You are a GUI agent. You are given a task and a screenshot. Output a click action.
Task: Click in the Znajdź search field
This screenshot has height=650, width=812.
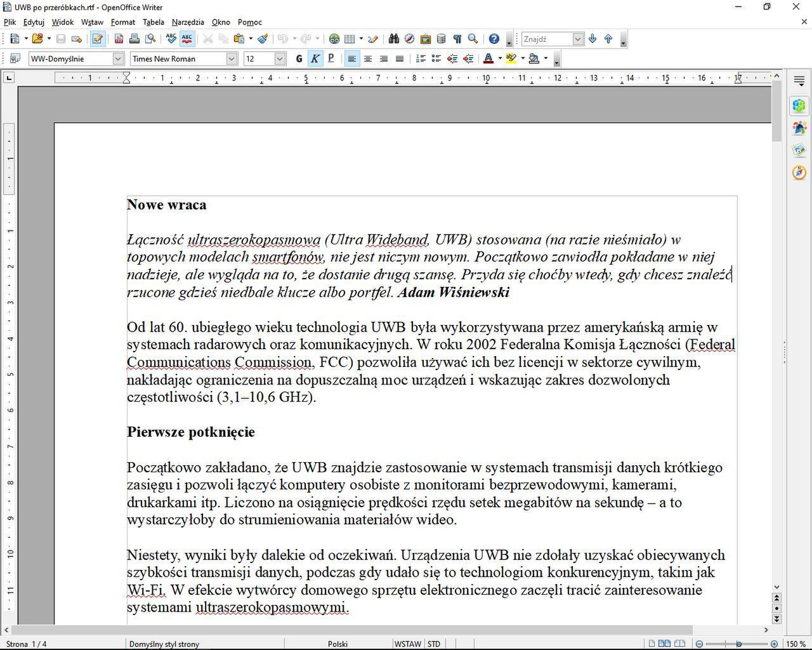[x=547, y=39]
